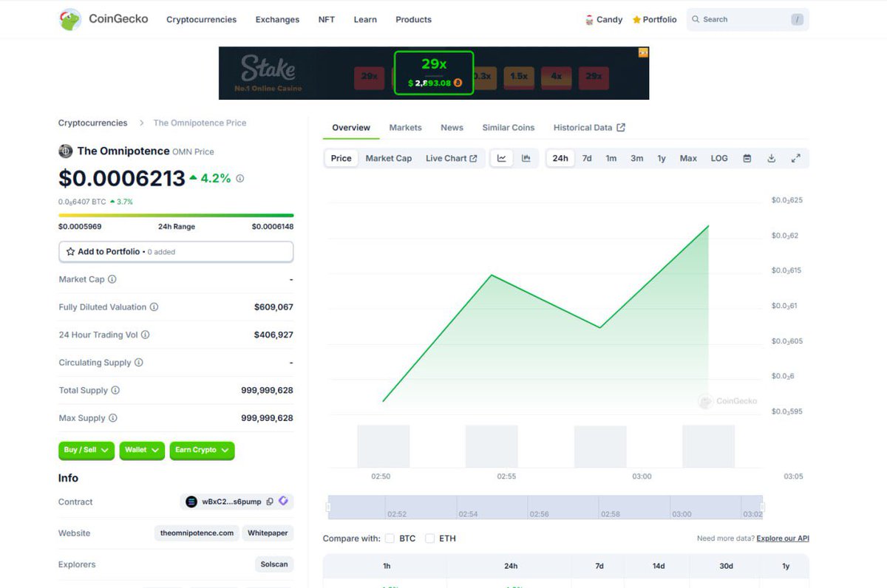887x588 pixels.
Task: Click the Fully Diluted Valuation info icon
Action: click(x=154, y=307)
